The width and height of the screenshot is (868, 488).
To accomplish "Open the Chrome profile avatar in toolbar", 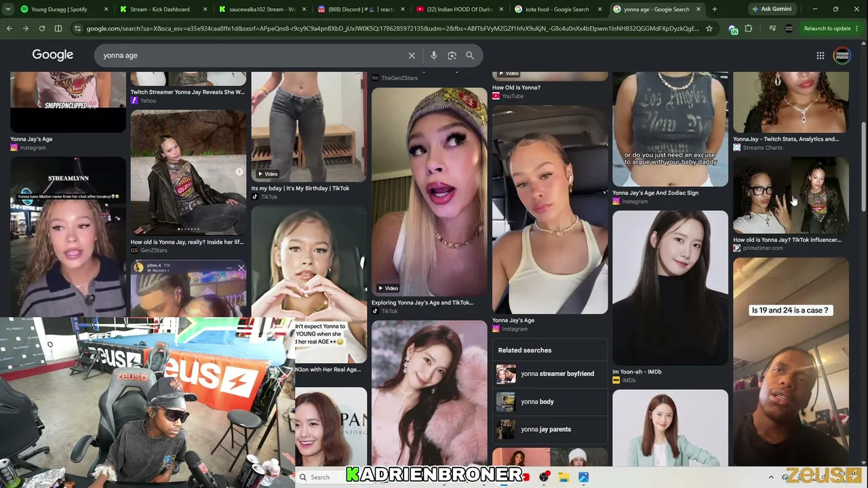I will [789, 28].
